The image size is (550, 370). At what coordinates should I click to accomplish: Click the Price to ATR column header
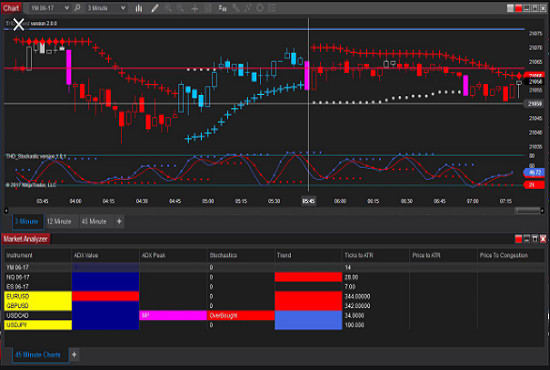444,255
